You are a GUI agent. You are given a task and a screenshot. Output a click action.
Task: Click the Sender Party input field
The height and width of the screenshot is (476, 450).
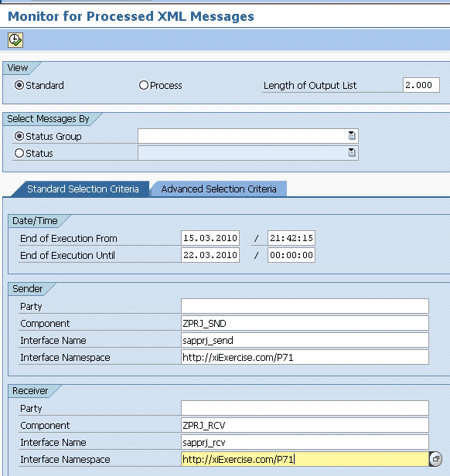(x=305, y=306)
